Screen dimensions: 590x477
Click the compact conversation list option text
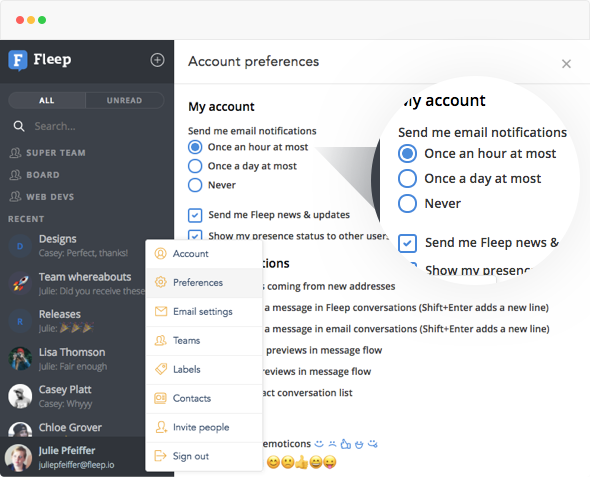coord(308,393)
